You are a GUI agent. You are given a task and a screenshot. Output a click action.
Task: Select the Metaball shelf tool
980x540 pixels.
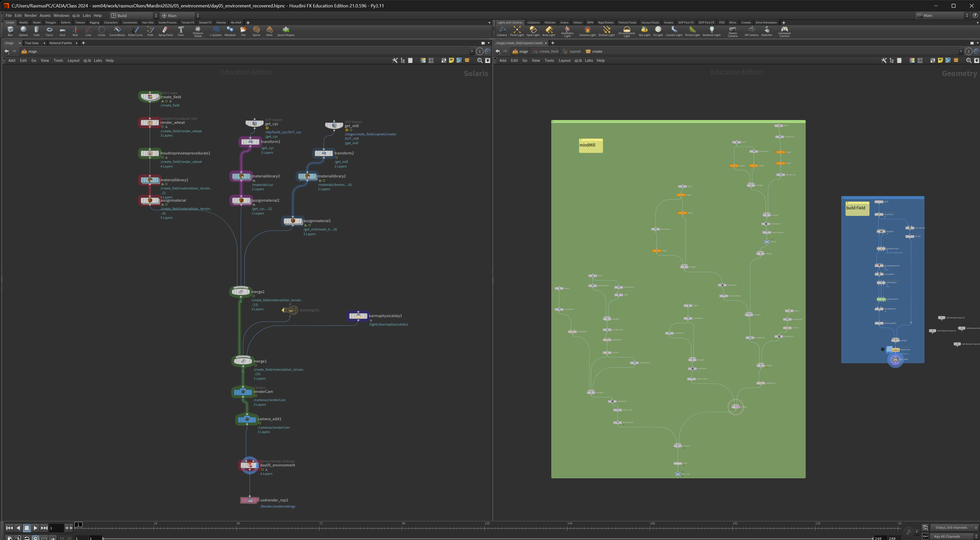(230, 31)
